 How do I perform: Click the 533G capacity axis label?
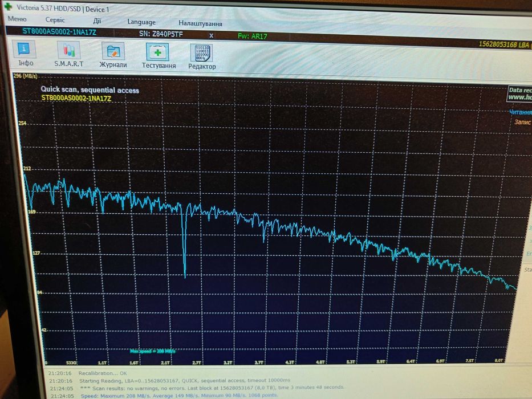coord(71,363)
